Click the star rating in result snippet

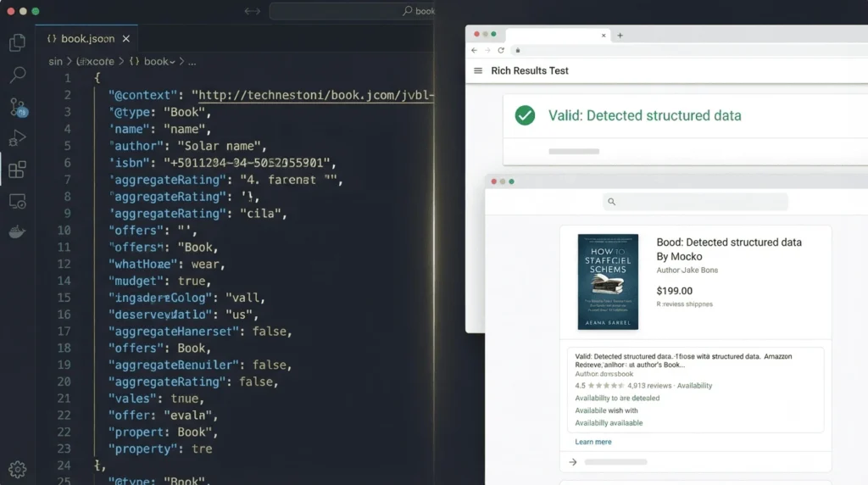coord(605,386)
